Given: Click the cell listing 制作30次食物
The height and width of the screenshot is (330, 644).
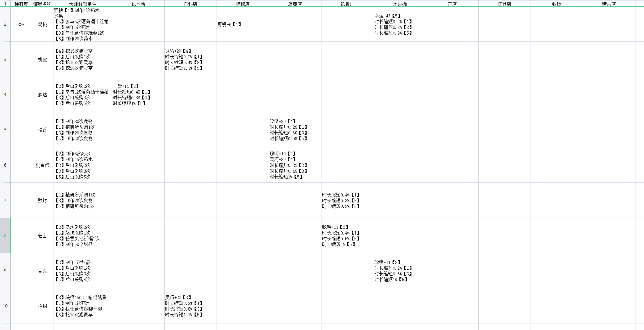Looking at the screenshot, I should 83,130.
